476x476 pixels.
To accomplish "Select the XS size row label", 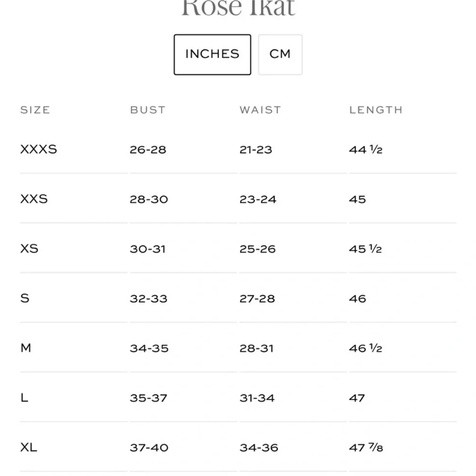I will pos(30,248).
